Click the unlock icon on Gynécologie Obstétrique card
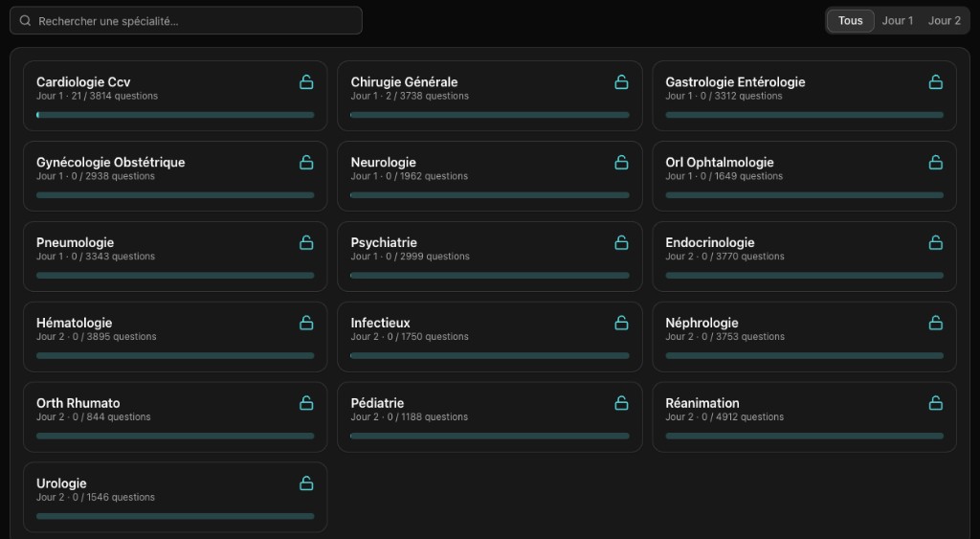The width and height of the screenshot is (980, 539). pyautogui.click(x=306, y=163)
